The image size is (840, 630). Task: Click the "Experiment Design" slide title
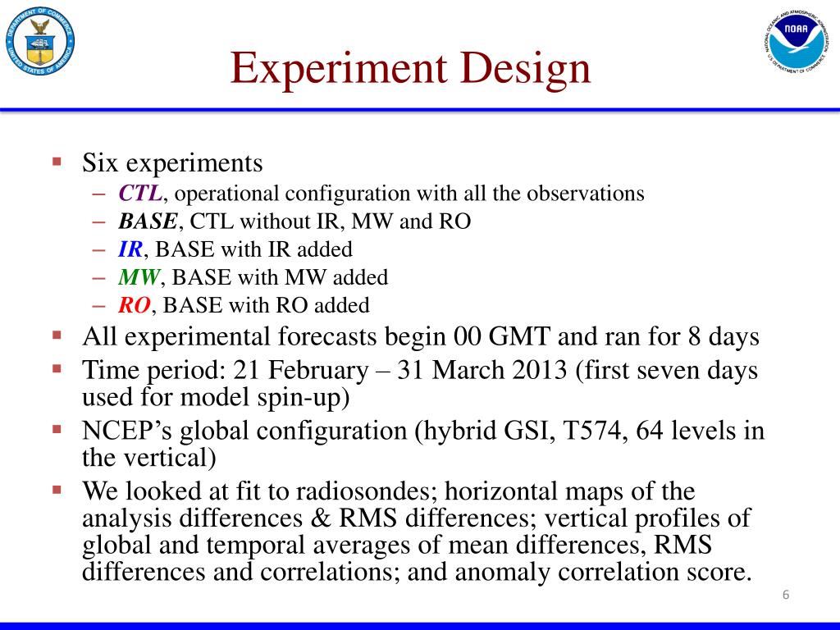point(410,69)
